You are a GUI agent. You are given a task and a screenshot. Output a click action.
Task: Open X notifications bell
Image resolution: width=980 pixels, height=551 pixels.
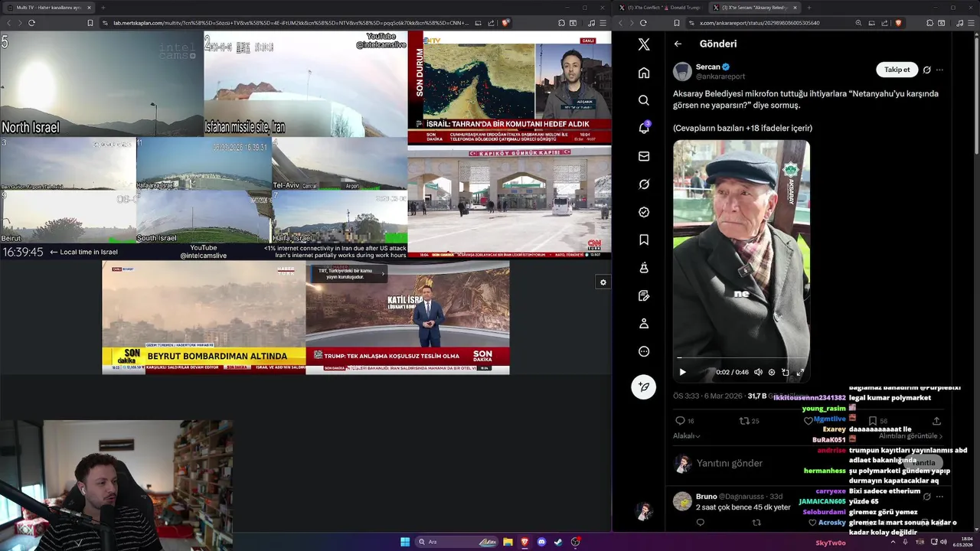[x=644, y=128]
